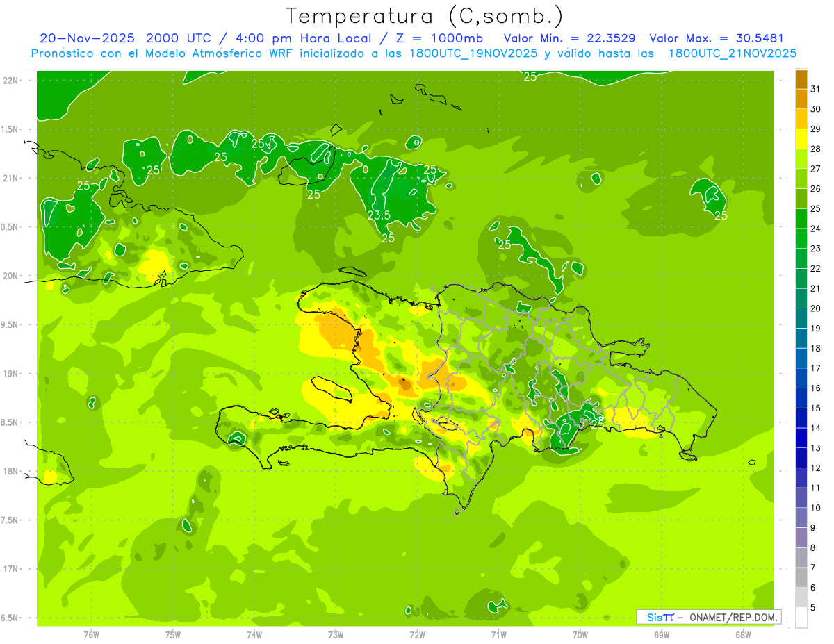The image size is (834, 644).
Task: Click the "28" color scale label
Action: coord(816,149)
